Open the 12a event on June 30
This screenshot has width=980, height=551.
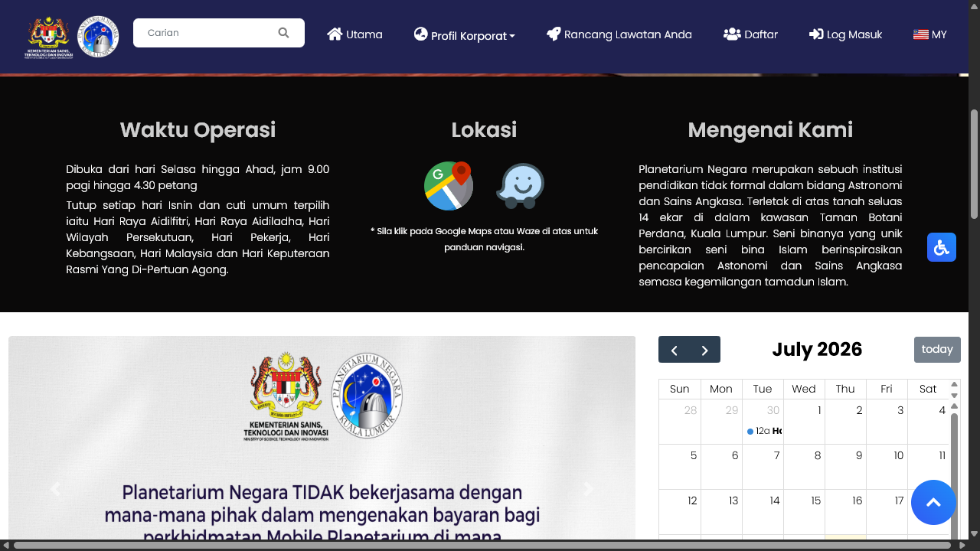pyautogui.click(x=764, y=431)
